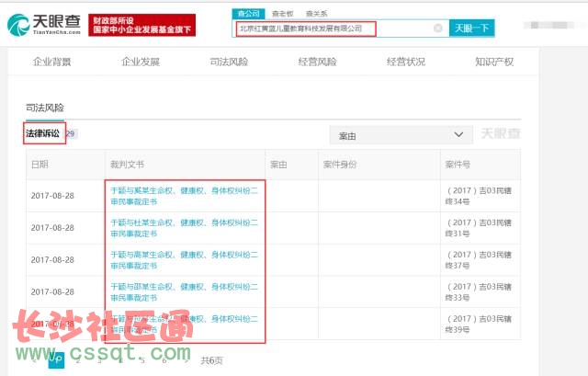The height and width of the screenshot is (376, 588).
Task: Click the 2017-08-28 date in the 终34号 row
Action: (52, 196)
